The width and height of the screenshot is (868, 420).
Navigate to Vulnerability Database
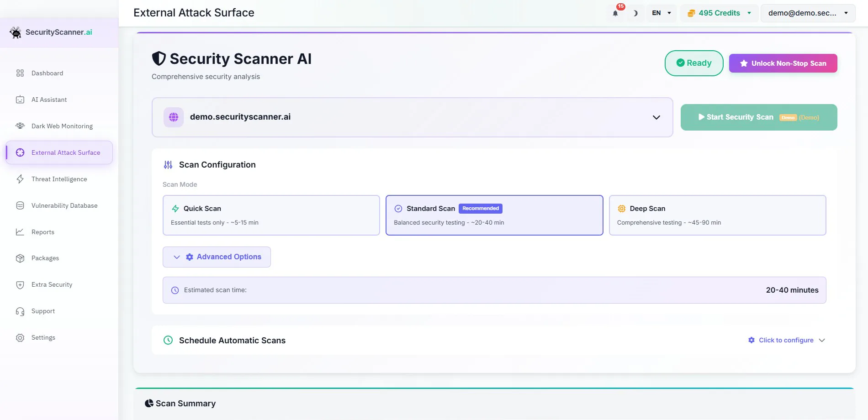pos(59,205)
